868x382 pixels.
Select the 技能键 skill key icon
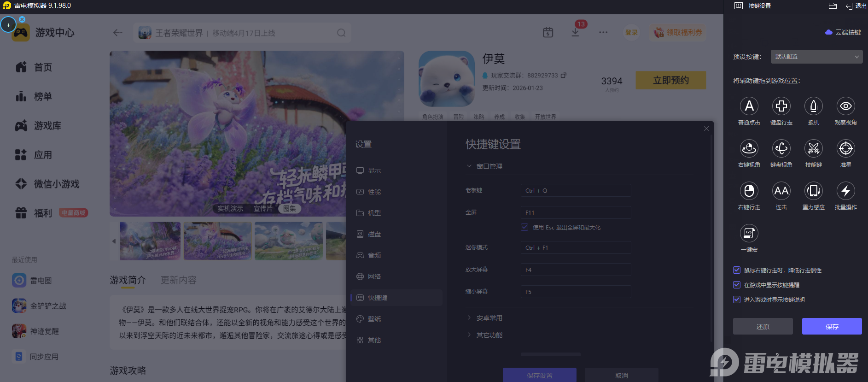(x=814, y=148)
